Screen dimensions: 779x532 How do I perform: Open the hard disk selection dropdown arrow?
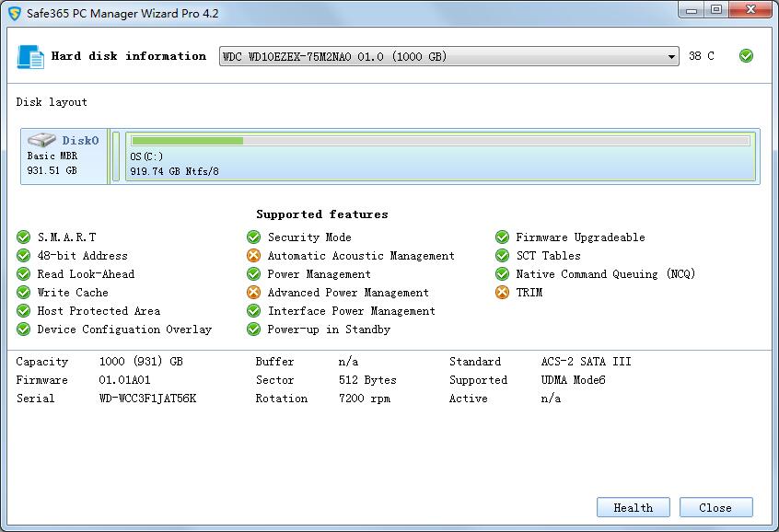671,57
